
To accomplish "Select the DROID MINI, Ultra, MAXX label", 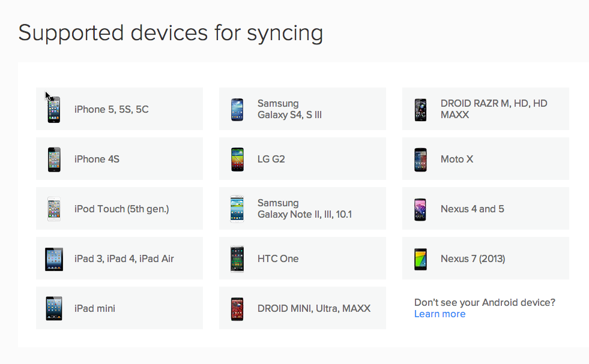I will pos(314,309).
